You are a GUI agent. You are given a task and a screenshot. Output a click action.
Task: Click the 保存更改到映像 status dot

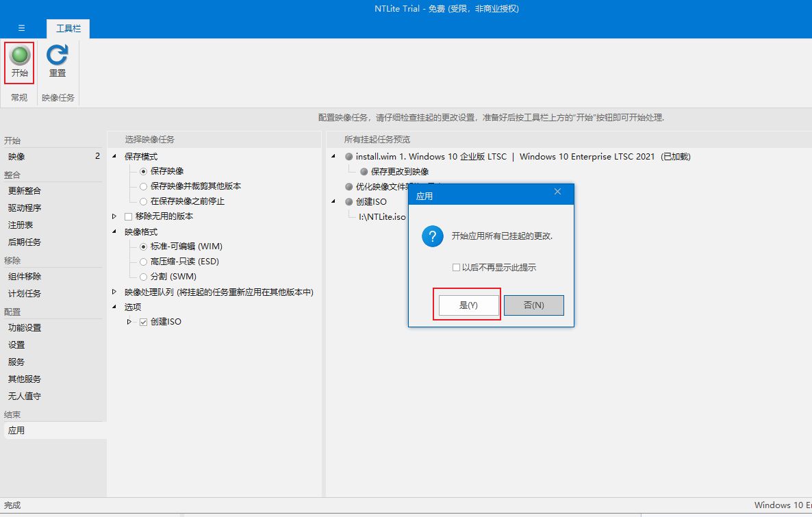pyautogui.click(x=364, y=172)
